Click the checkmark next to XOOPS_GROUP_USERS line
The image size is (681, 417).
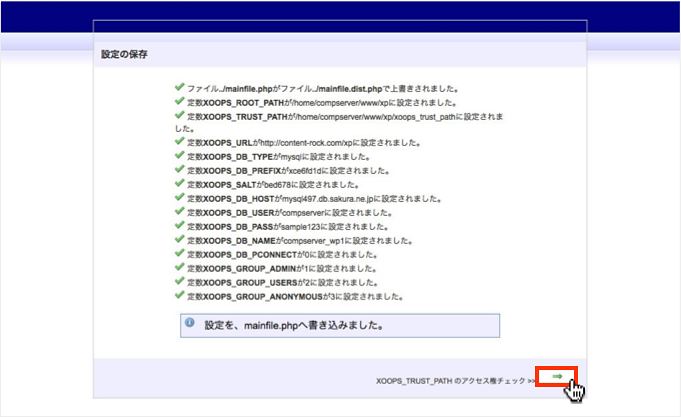[179, 281]
